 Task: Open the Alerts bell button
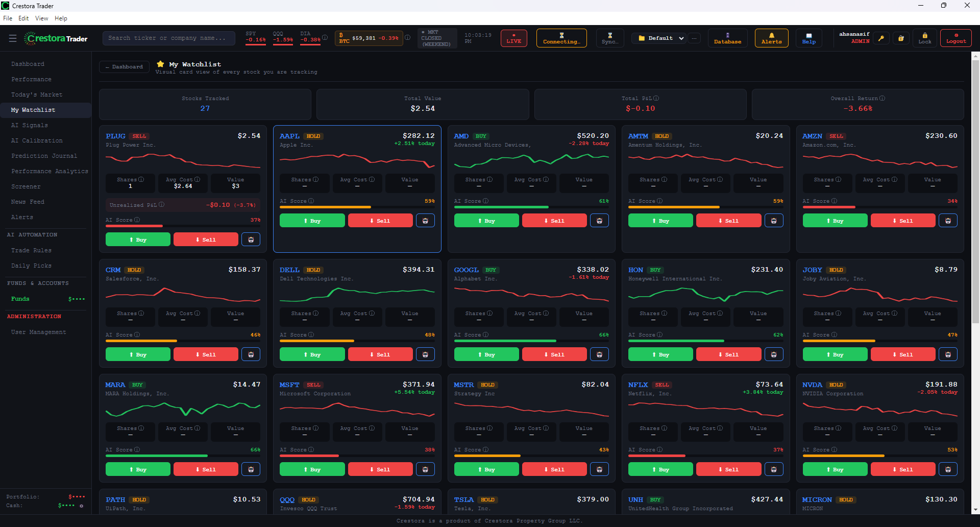tap(771, 38)
